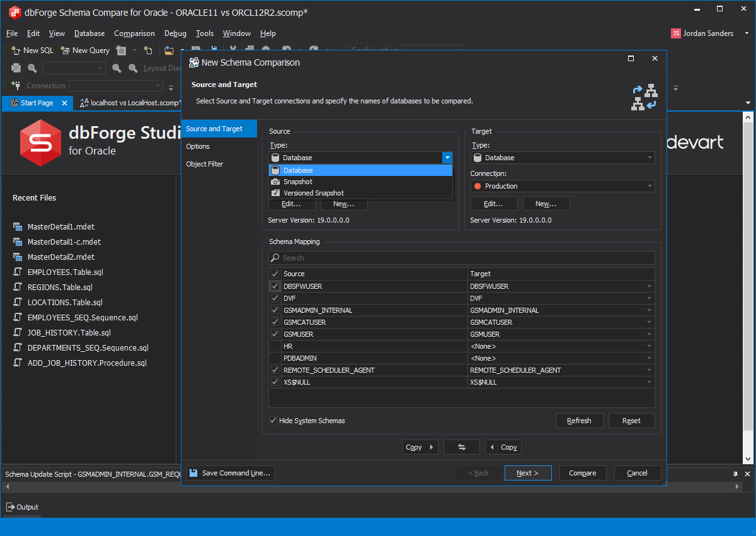Click the New SQL toolbar icon
The height and width of the screenshot is (536, 756).
[16, 50]
